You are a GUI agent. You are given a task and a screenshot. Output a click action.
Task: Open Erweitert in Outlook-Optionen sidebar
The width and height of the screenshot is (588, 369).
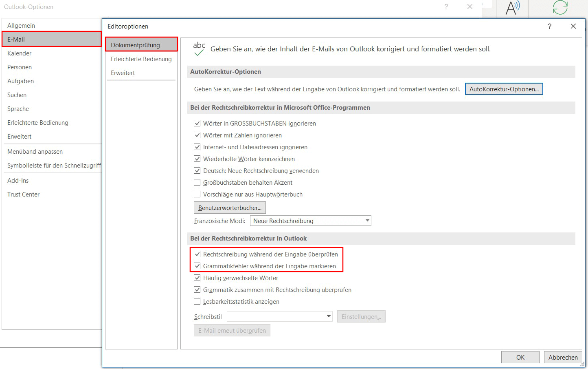[52, 136]
